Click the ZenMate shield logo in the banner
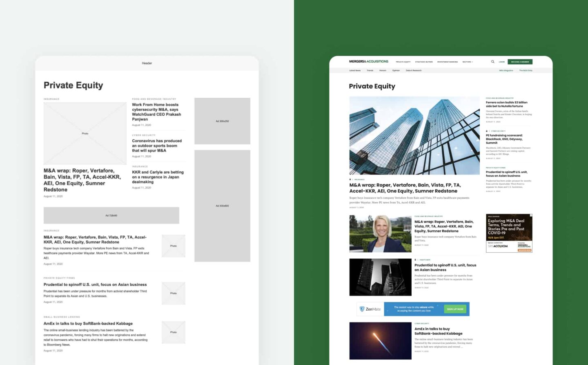The width and height of the screenshot is (588, 365). tap(362, 309)
